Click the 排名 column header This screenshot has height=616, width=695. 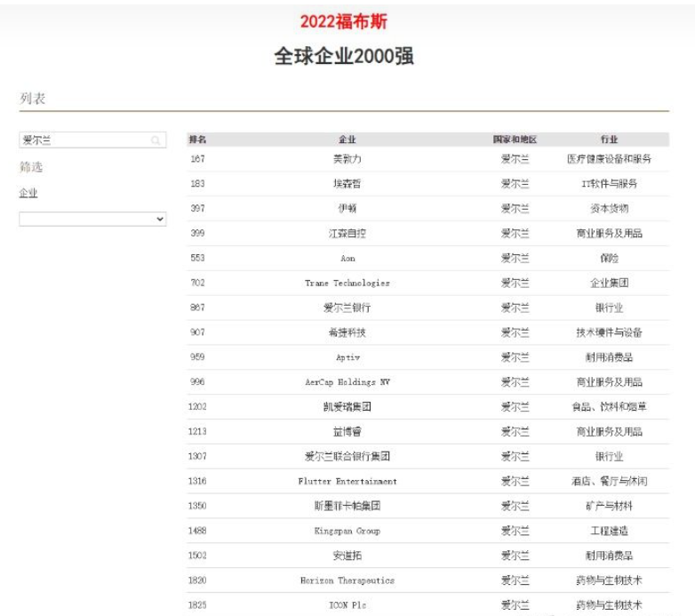[197, 140]
